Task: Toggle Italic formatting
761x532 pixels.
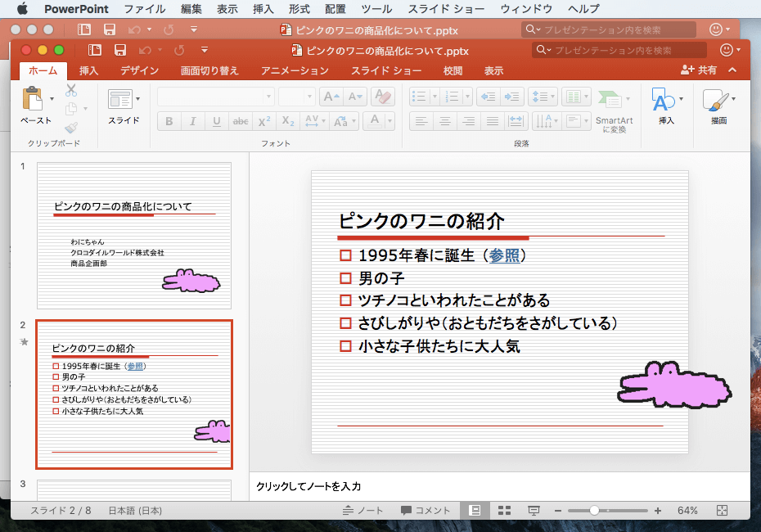Action: 192,121
